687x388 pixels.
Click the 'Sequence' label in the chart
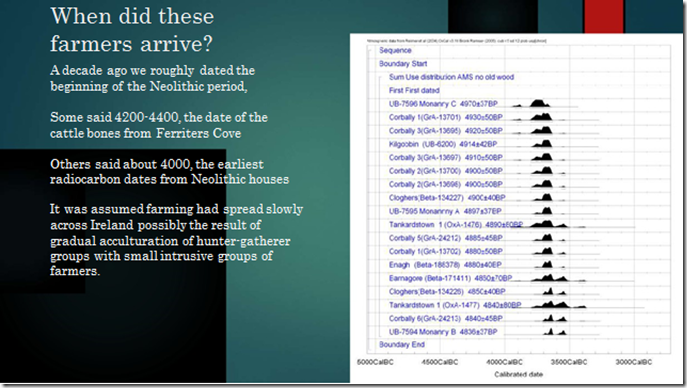click(x=395, y=50)
